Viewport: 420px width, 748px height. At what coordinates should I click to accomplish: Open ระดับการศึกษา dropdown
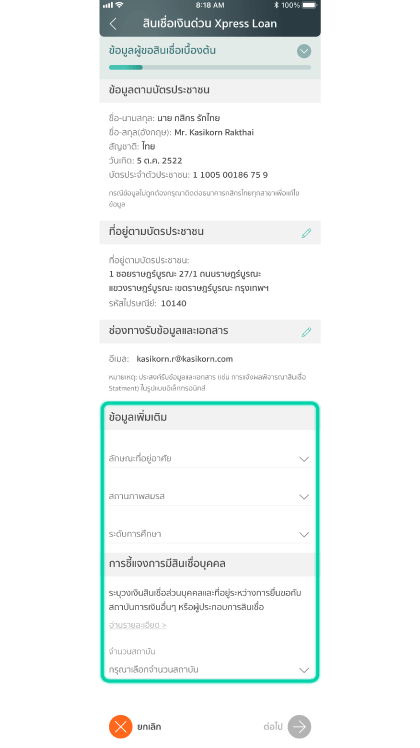click(x=210, y=534)
